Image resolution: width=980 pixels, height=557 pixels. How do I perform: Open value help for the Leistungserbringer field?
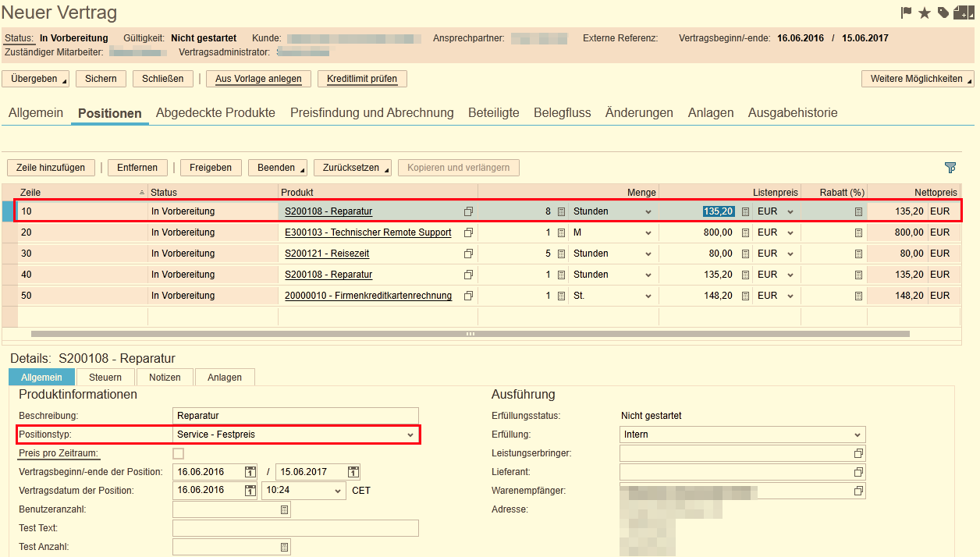[858, 453]
